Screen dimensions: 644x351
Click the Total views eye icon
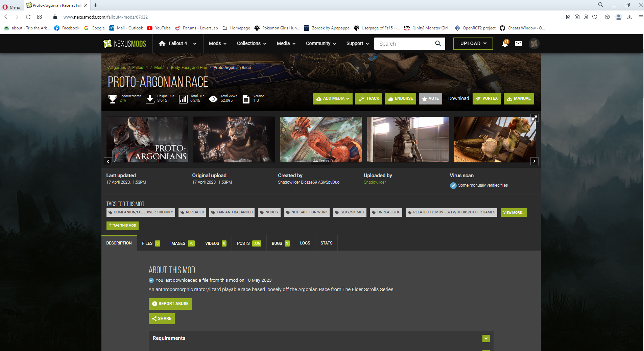pos(213,99)
